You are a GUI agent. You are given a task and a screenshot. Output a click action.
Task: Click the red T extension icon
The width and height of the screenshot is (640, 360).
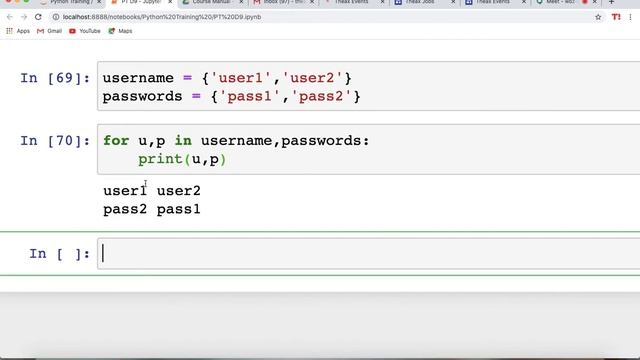click(616, 17)
